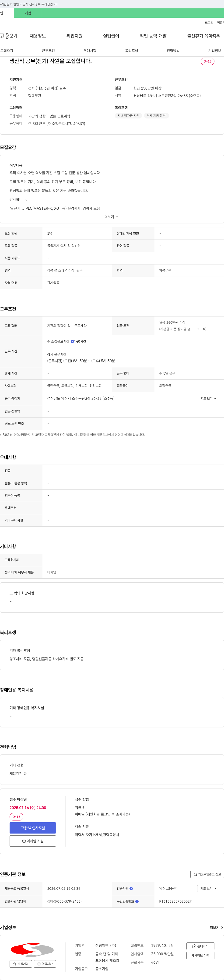Open the company 홈페이지 button
This screenshot has width=224, height=980.
coord(200,946)
